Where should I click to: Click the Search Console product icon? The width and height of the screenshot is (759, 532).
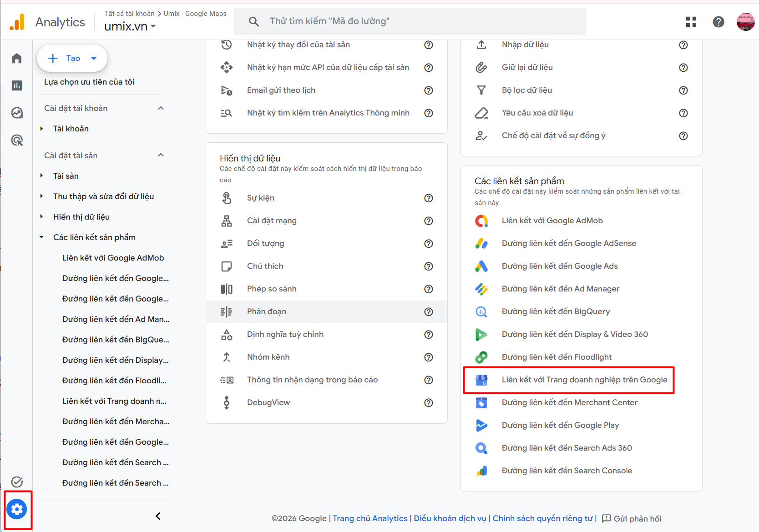[481, 471]
